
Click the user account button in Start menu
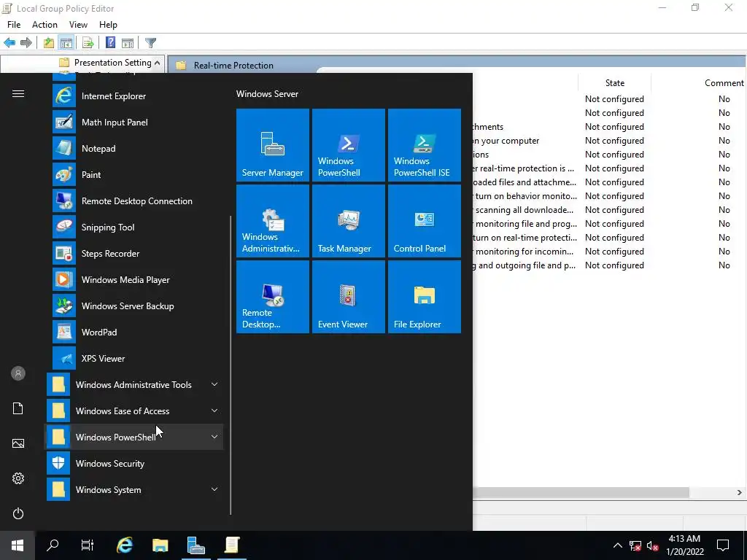pos(18,373)
